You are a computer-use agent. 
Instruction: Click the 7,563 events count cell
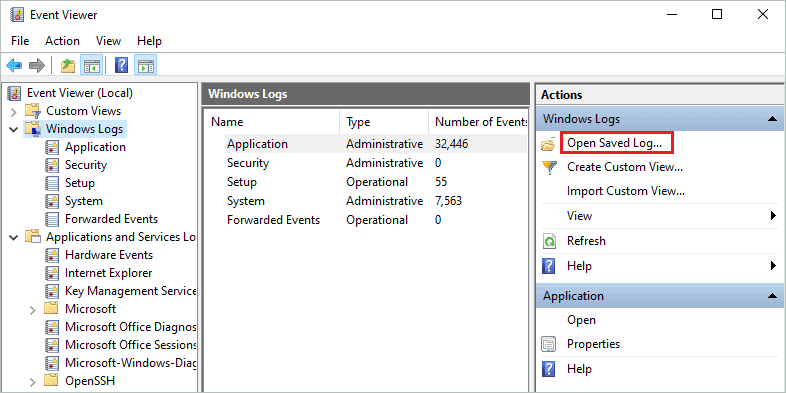[x=448, y=201]
